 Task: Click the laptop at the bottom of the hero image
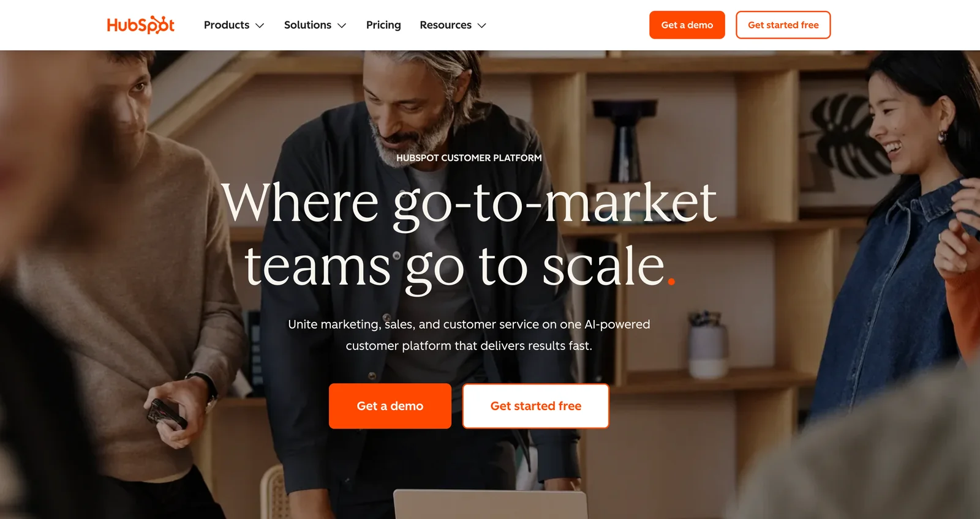tap(491, 504)
